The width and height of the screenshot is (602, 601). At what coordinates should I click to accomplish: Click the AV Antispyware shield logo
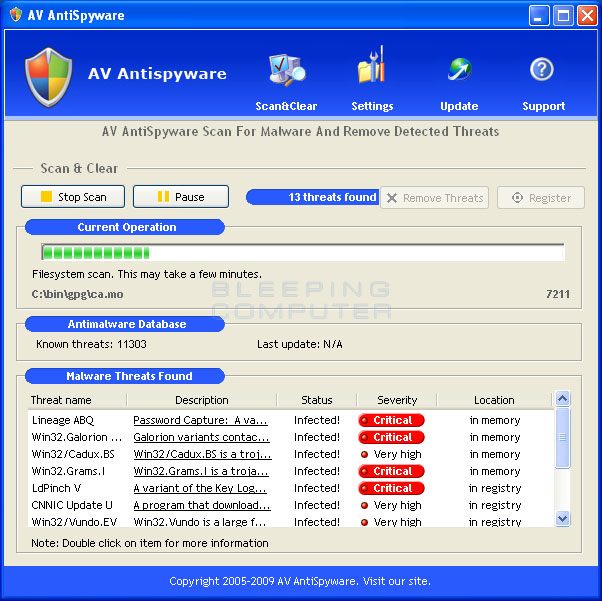[x=48, y=78]
